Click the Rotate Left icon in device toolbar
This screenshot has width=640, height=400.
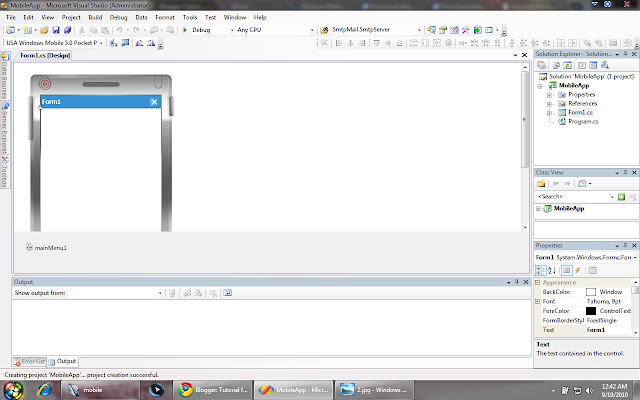(x=139, y=43)
